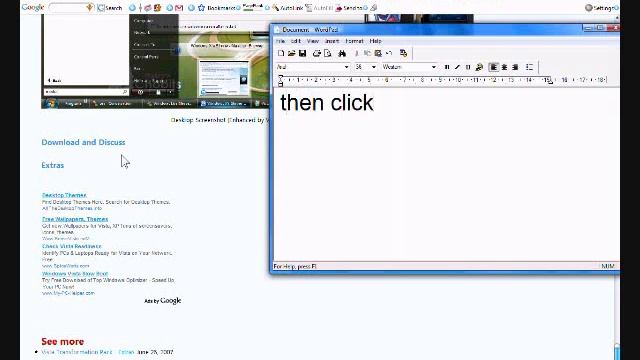Open the Check Vista Readiness ad link
Screen dimensions: 640x360
[x=72, y=246]
